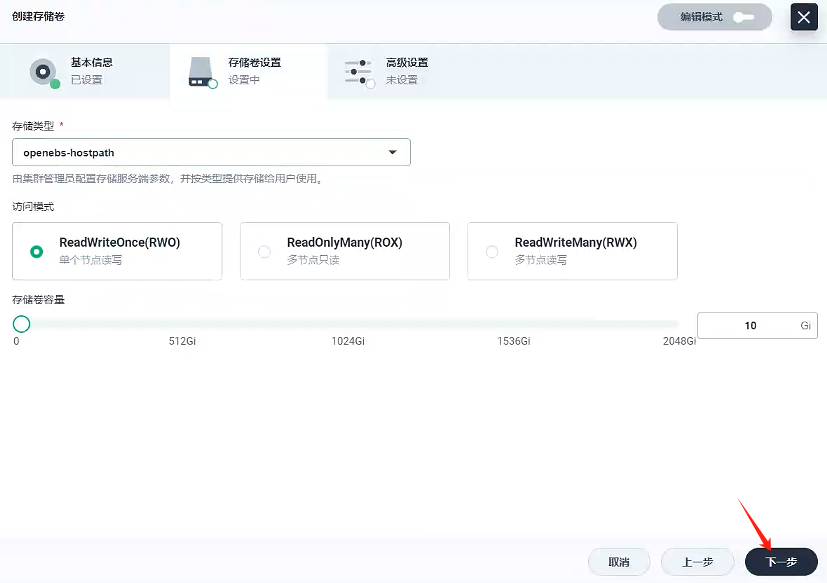Set capacity slider to 1024Gi mark
This screenshot has width=827, height=583.
[x=348, y=324]
